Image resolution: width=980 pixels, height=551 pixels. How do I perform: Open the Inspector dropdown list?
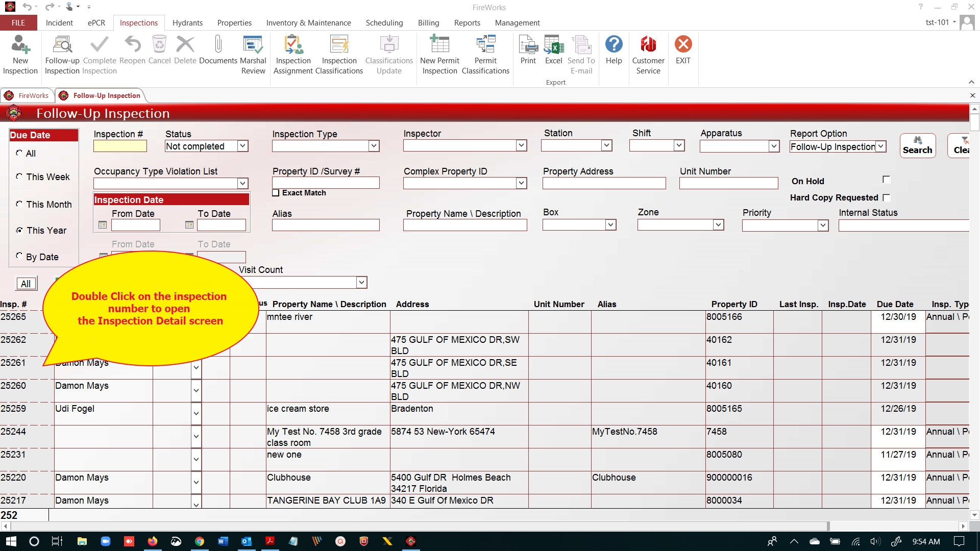[x=521, y=145]
